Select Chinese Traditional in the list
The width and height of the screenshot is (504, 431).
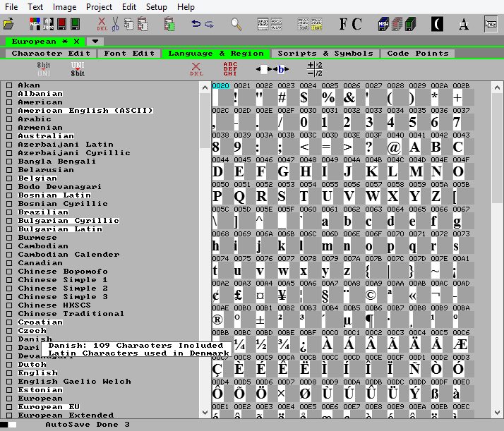(x=71, y=314)
